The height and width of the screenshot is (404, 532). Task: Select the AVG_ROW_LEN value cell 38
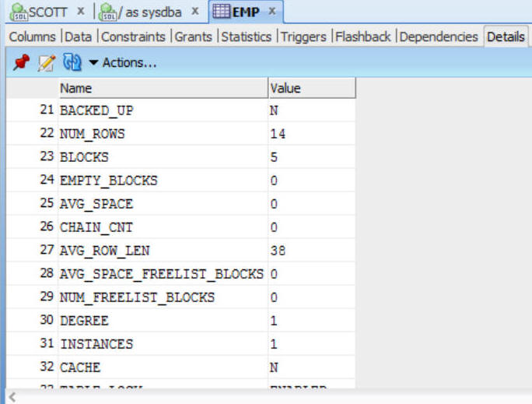278,251
